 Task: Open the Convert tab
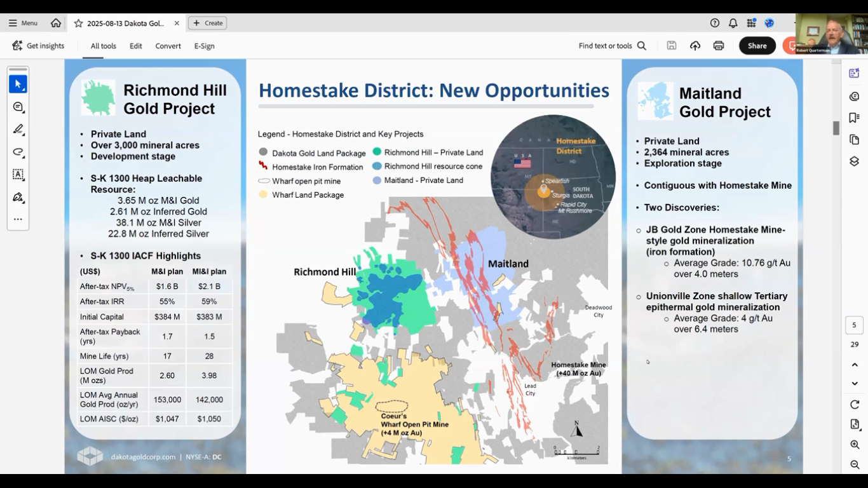click(168, 46)
